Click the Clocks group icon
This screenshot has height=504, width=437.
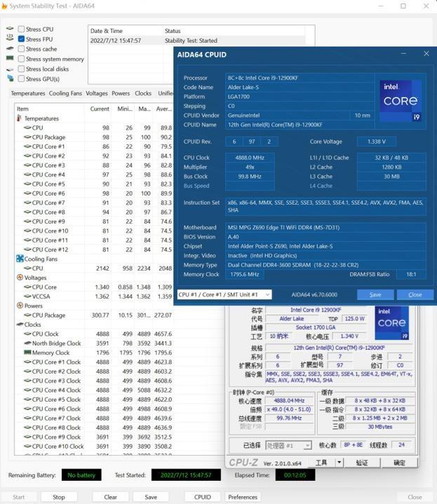[20, 325]
